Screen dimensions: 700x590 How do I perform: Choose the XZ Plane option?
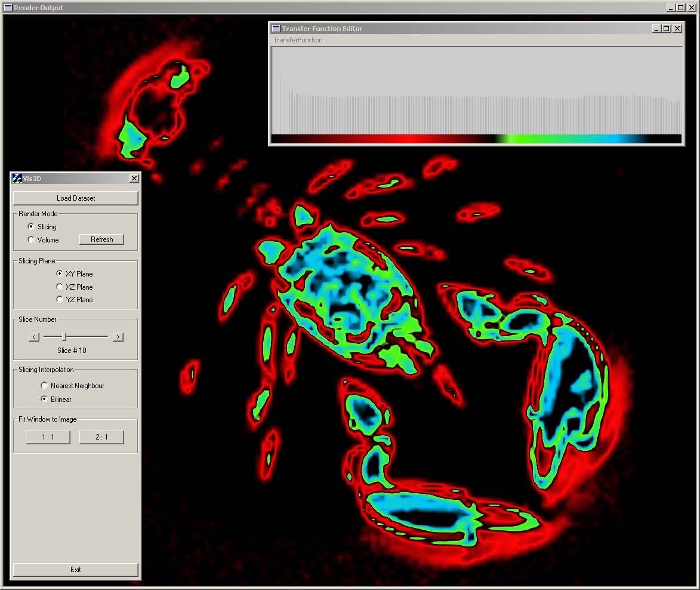(60, 287)
